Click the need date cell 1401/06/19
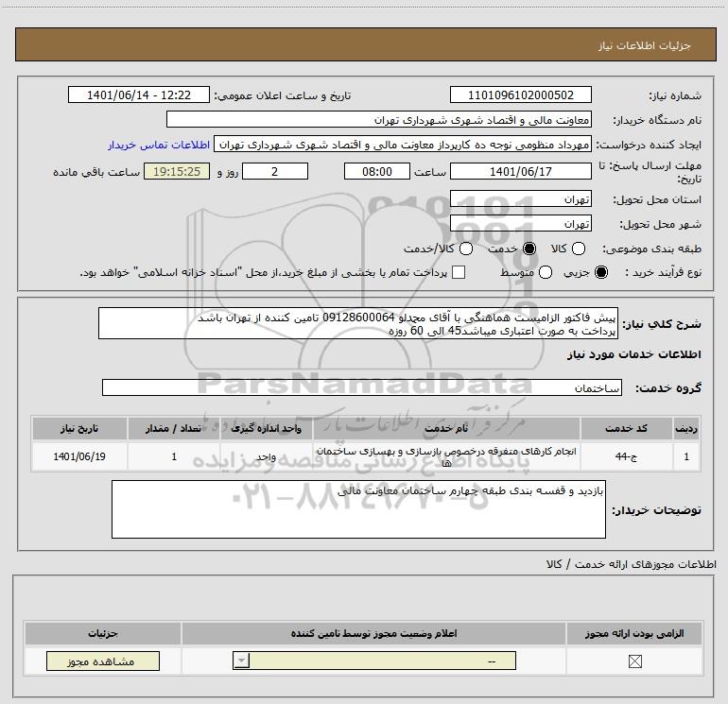Viewport: 728px width, 704px height. coord(79,456)
